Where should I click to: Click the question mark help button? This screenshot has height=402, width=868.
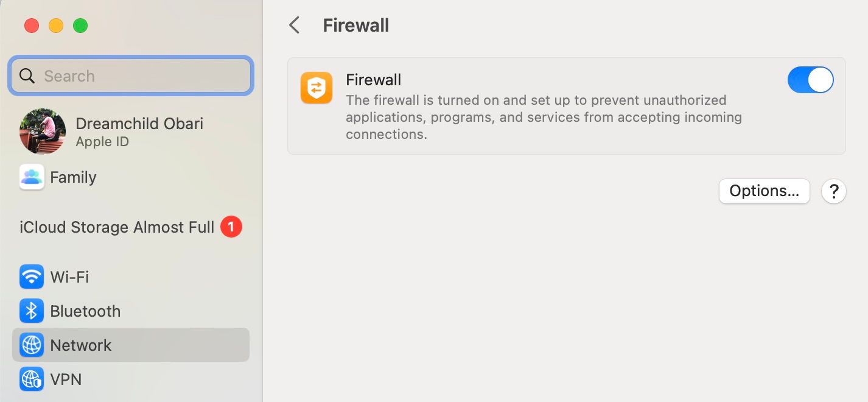tap(834, 191)
